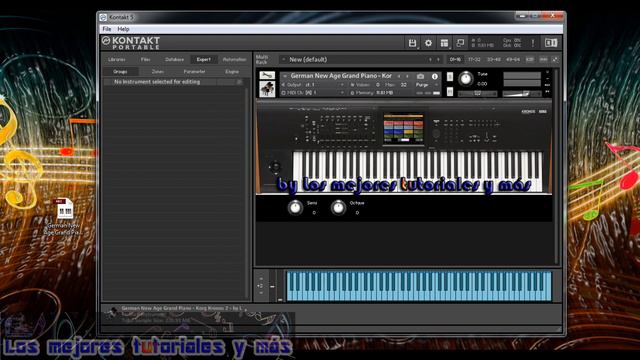Switch to the Files tab

[145, 60]
